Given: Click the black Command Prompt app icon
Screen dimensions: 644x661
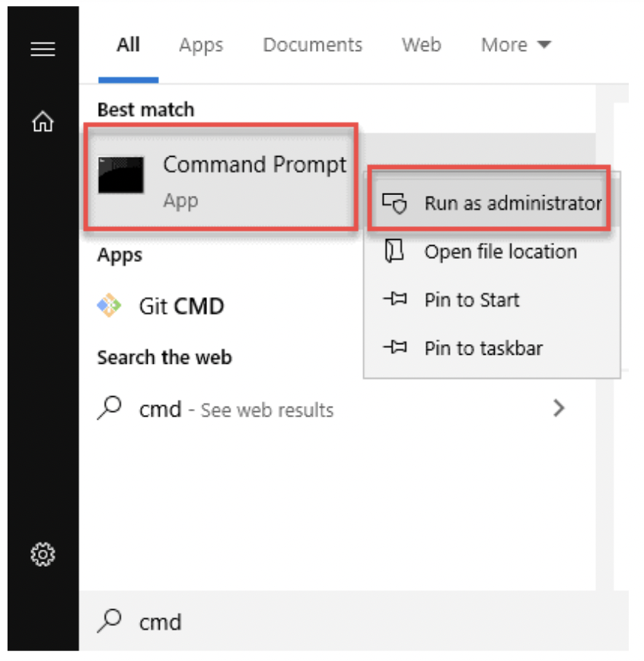Looking at the screenshot, I should click(120, 176).
